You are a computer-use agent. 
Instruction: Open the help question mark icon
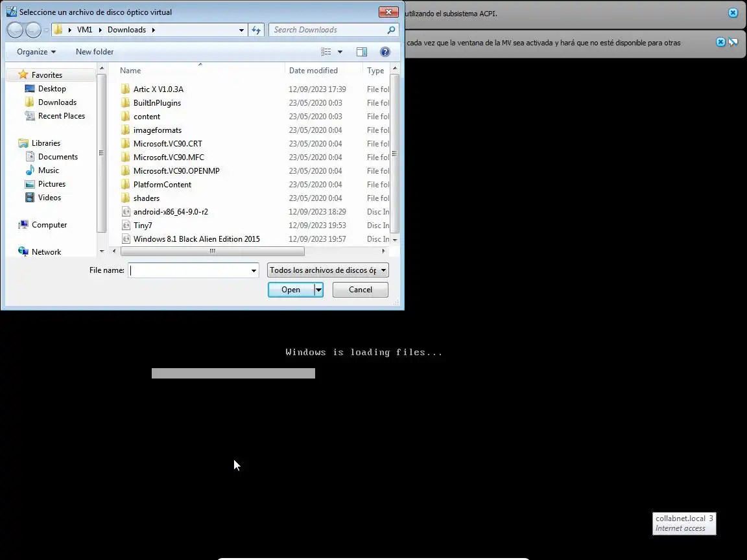pyautogui.click(x=385, y=52)
